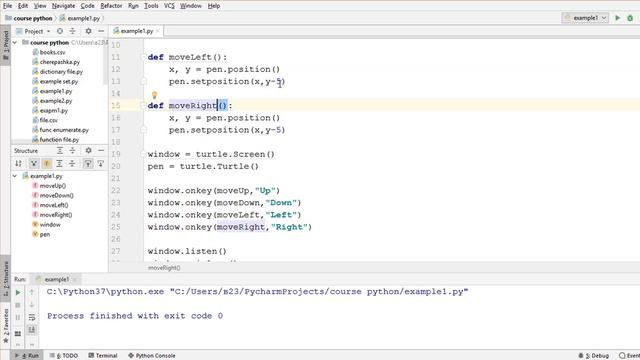Viewport: 640px width, 360px height.
Task: Open the Tools menu
Action: click(x=151, y=6)
